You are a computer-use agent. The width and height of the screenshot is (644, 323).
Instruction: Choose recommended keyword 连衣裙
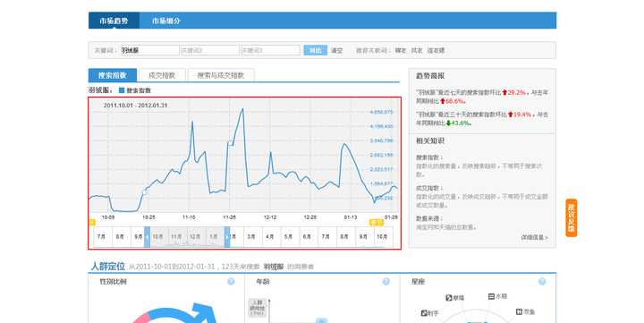(436, 50)
